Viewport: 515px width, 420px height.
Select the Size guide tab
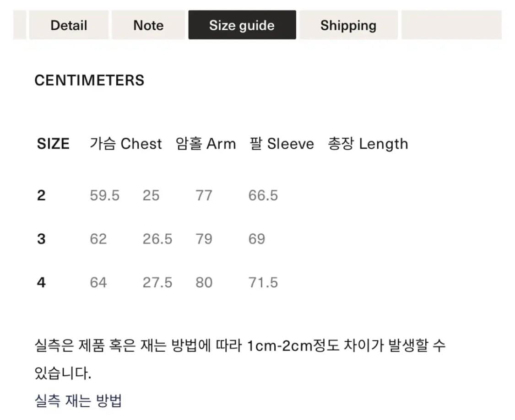click(242, 25)
